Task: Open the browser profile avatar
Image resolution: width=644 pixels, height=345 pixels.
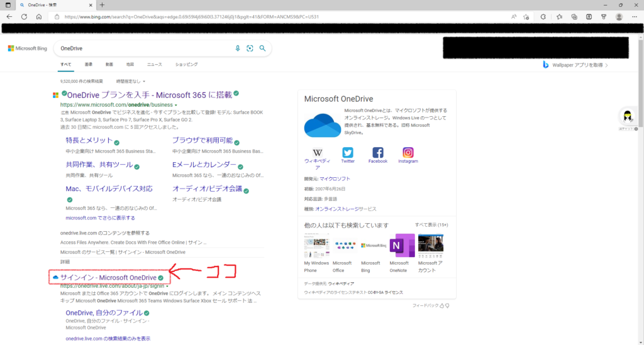Action: tap(619, 17)
